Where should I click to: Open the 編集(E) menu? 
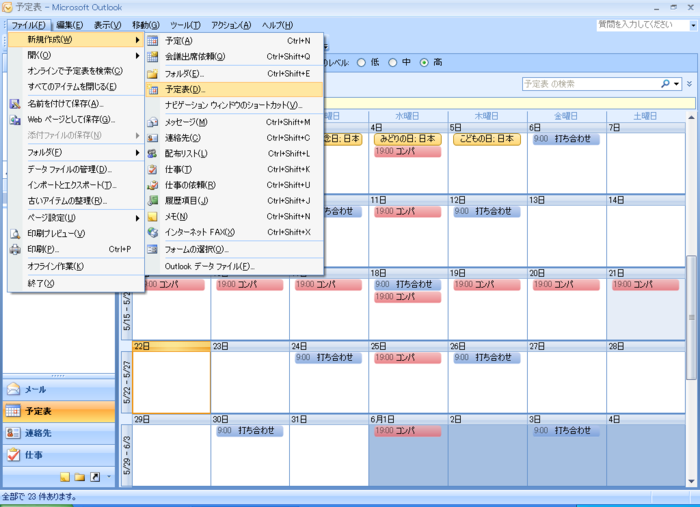tap(70, 25)
